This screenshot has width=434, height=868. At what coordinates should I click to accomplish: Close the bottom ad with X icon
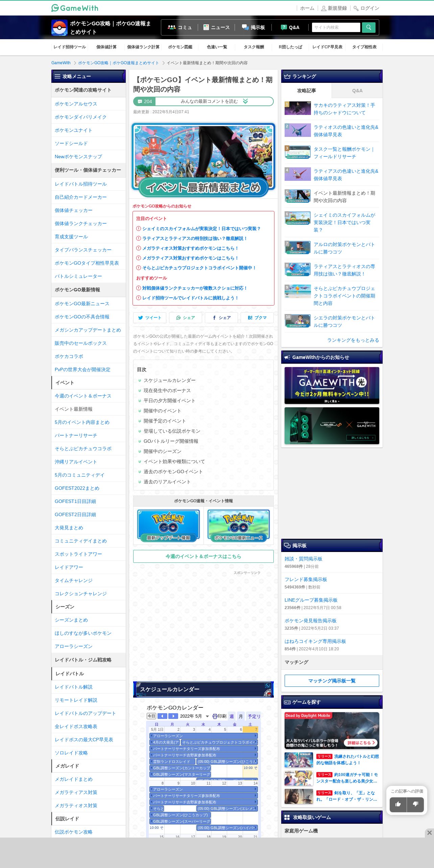pos(429,833)
